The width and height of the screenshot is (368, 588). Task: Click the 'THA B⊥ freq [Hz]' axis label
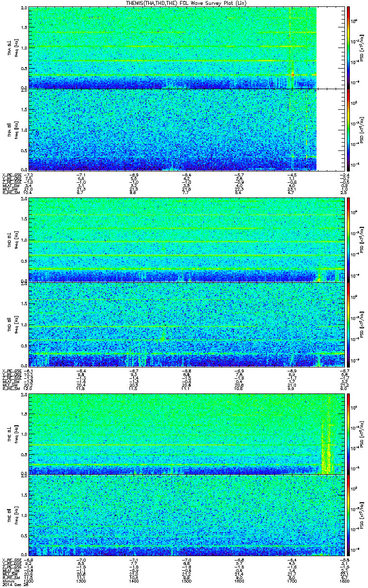pyautogui.click(x=12, y=48)
